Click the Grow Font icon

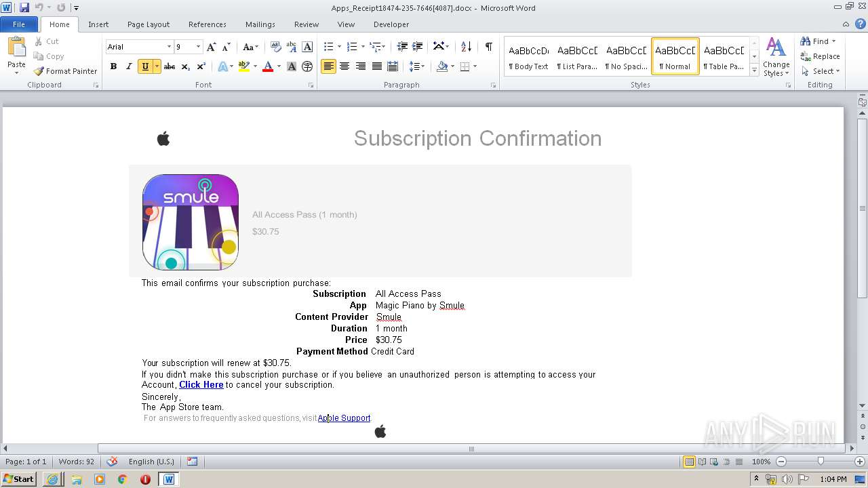tap(212, 47)
